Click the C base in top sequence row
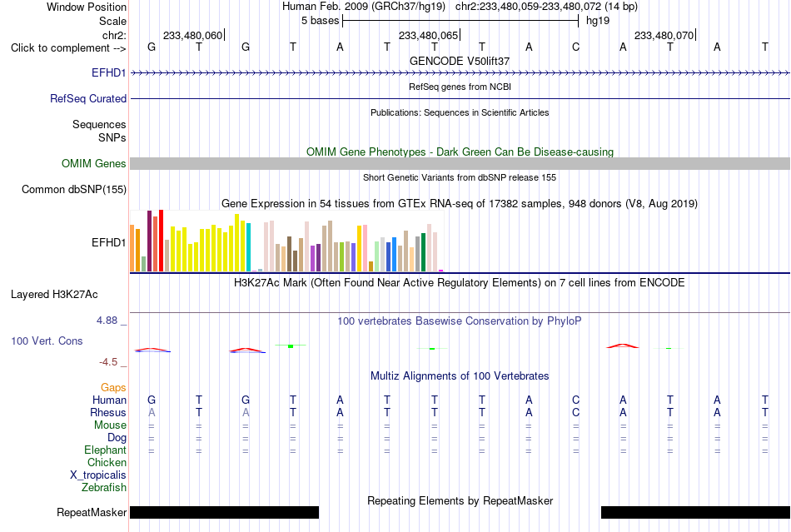The width and height of the screenshot is (791, 532). 575,47
